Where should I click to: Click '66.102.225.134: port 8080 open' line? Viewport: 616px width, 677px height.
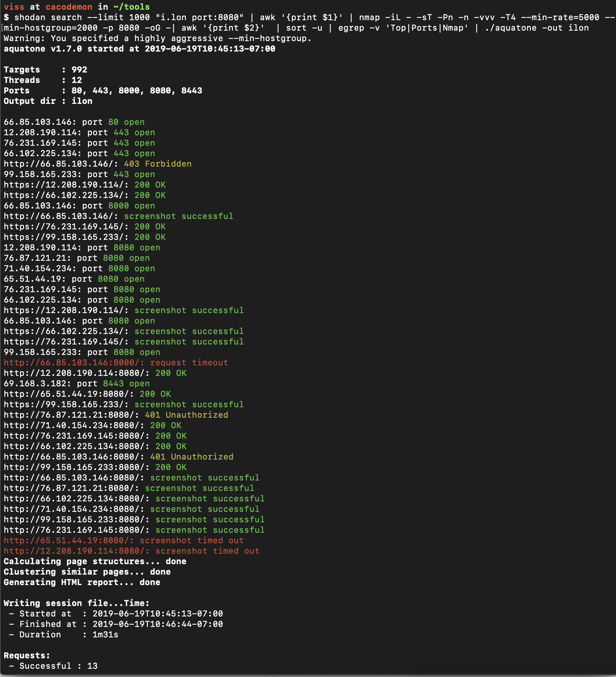82,300
